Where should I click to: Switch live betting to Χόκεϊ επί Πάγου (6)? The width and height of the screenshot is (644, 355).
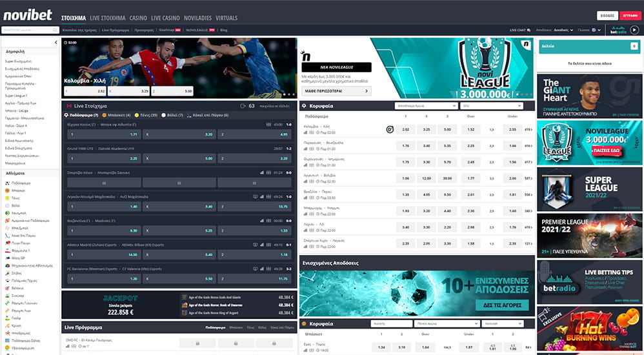tap(208, 115)
